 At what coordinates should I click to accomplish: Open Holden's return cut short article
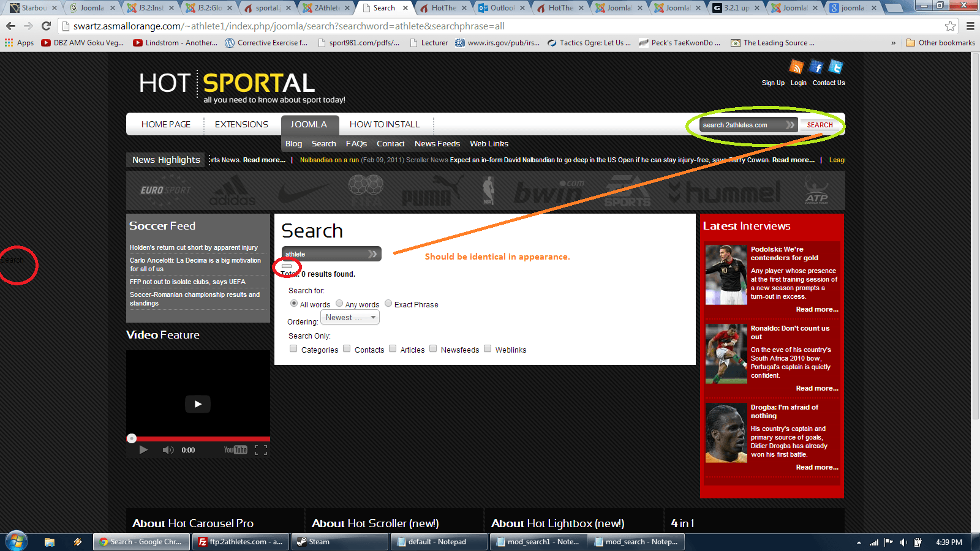point(194,247)
